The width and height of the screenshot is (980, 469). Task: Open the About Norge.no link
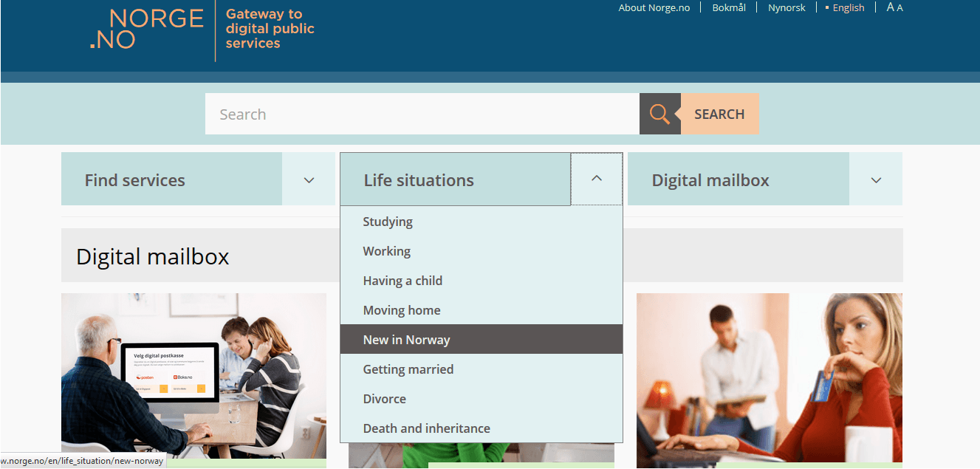[654, 8]
